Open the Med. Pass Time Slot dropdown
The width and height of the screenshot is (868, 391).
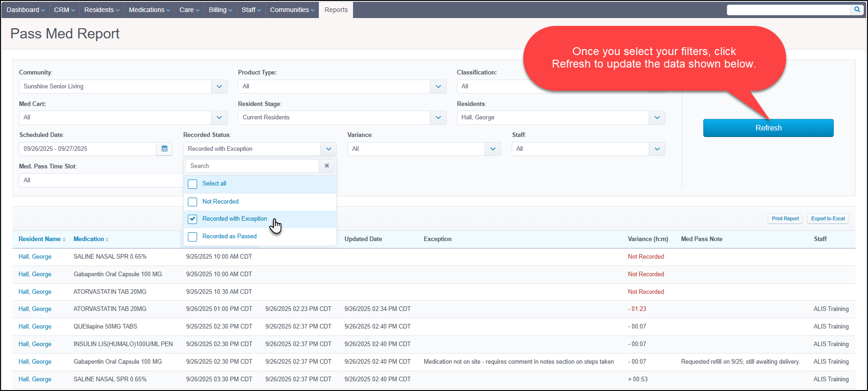101,180
